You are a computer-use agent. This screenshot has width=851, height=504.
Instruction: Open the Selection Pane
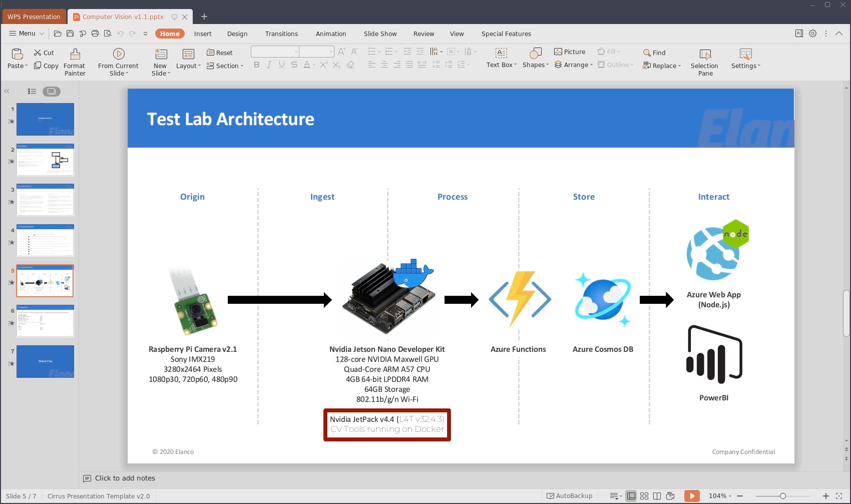(705, 62)
